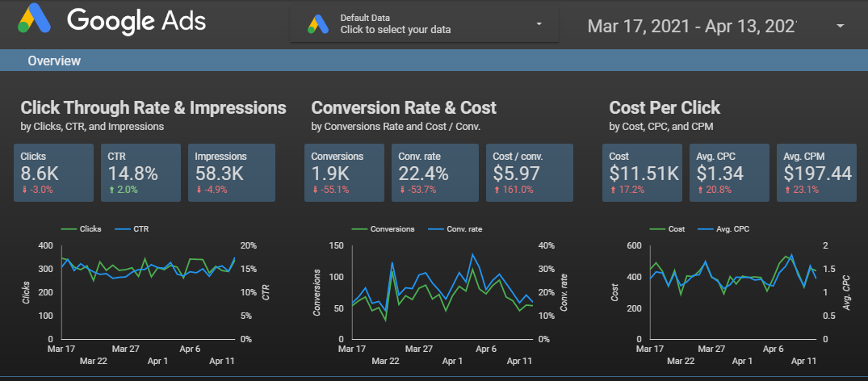Image resolution: width=868 pixels, height=381 pixels.
Task: Click 'by Conversions Rate and Cost / Conv.' subtitle
Action: [x=396, y=127]
